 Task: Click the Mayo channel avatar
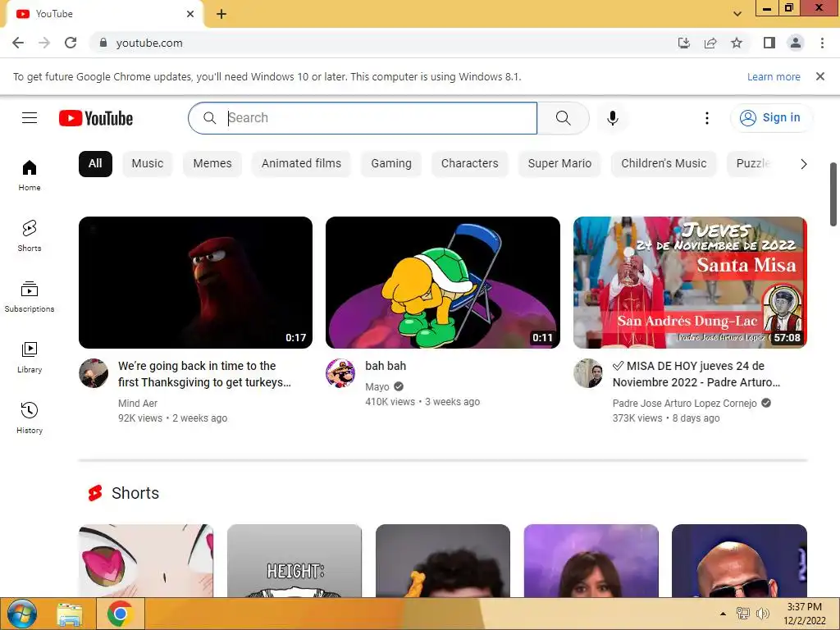(x=340, y=373)
